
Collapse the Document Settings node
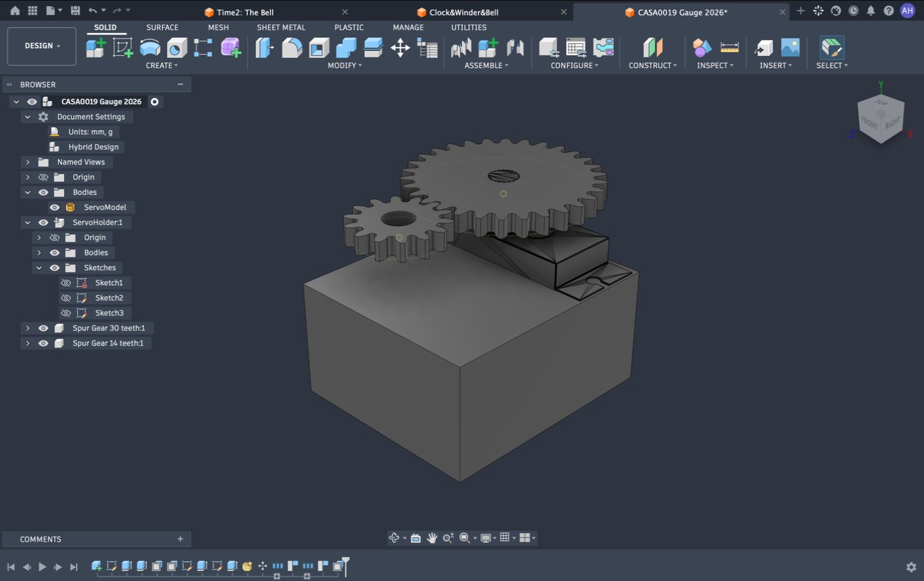28,117
